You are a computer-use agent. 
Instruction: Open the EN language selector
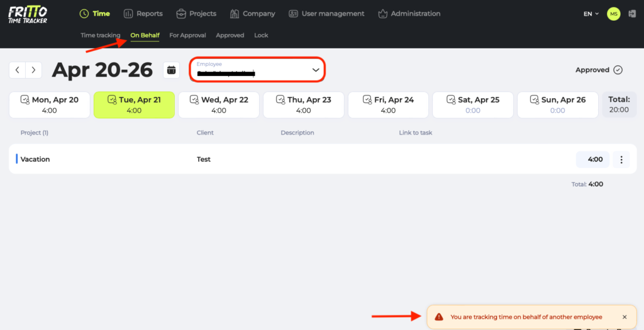591,14
